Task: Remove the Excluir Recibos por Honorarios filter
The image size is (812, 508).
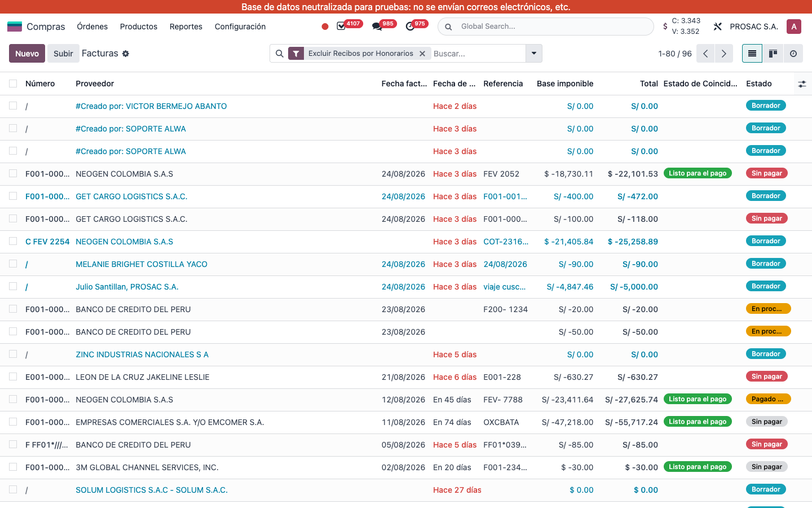Action: pyautogui.click(x=422, y=54)
